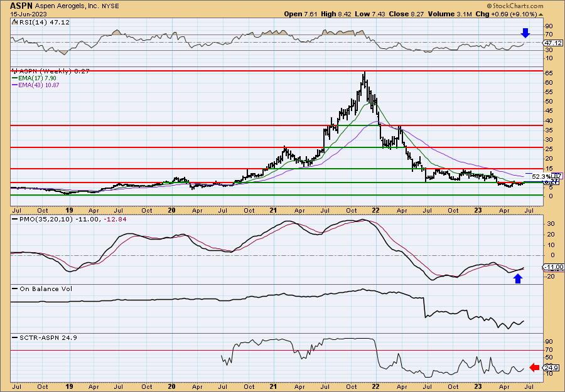Viewport: 565px width, 392px height.
Task: Click the 24.9 SCTR value tag on axis
Action: 551,368
